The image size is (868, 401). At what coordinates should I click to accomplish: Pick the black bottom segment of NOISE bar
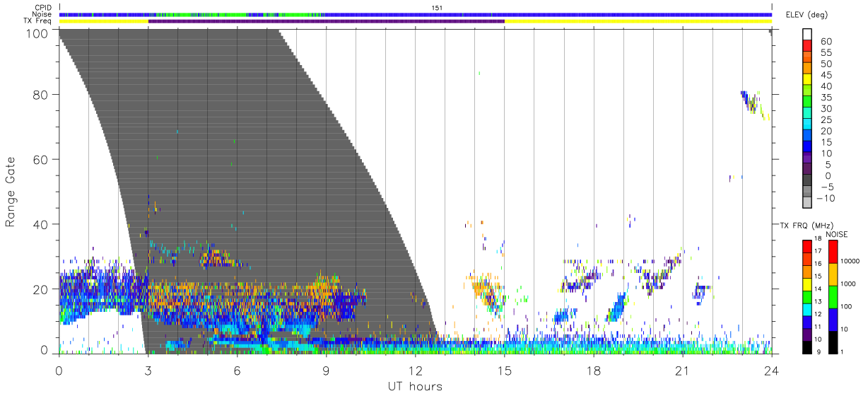coord(833,341)
